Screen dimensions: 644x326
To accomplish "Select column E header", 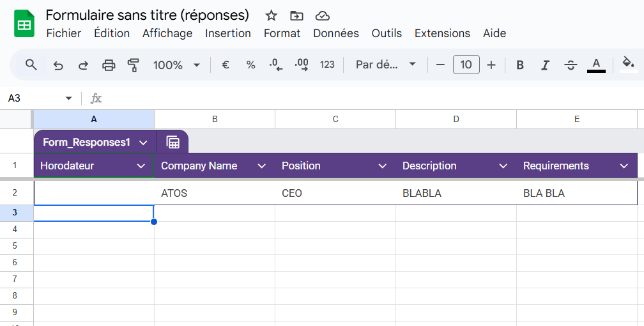I will (x=577, y=120).
